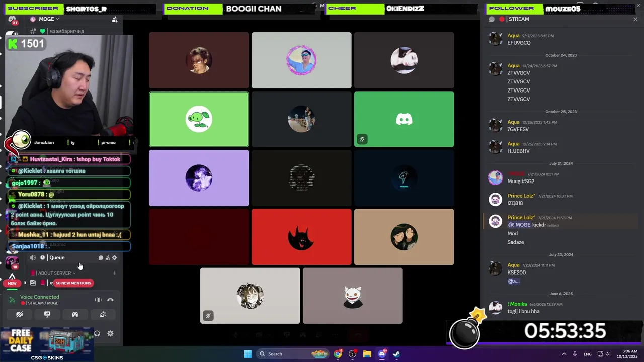Click muted mic icon on Discord-logo tile
The height and width of the screenshot is (362, 644).
[x=362, y=139]
